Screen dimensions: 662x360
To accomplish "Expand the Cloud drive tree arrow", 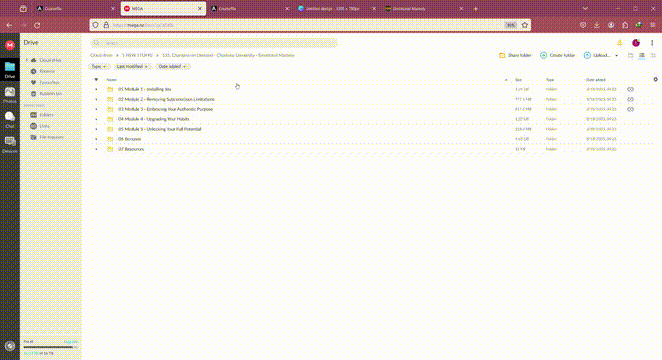I will point(27,60).
